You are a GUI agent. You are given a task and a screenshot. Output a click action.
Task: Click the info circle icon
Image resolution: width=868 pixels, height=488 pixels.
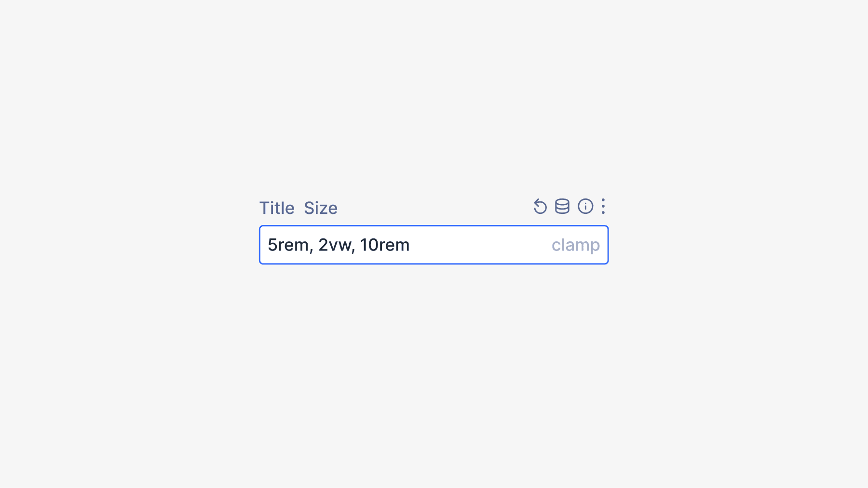[585, 207]
